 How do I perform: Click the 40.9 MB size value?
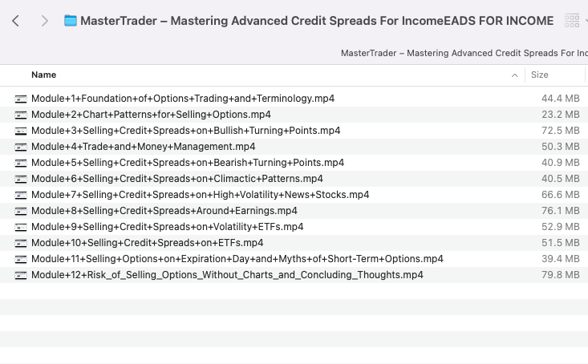pyautogui.click(x=561, y=163)
